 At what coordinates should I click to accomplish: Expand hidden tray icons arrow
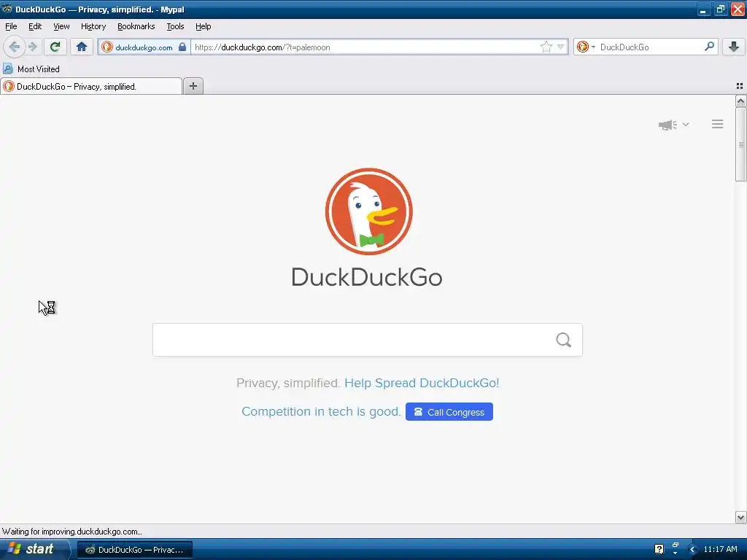click(x=693, y=550)
